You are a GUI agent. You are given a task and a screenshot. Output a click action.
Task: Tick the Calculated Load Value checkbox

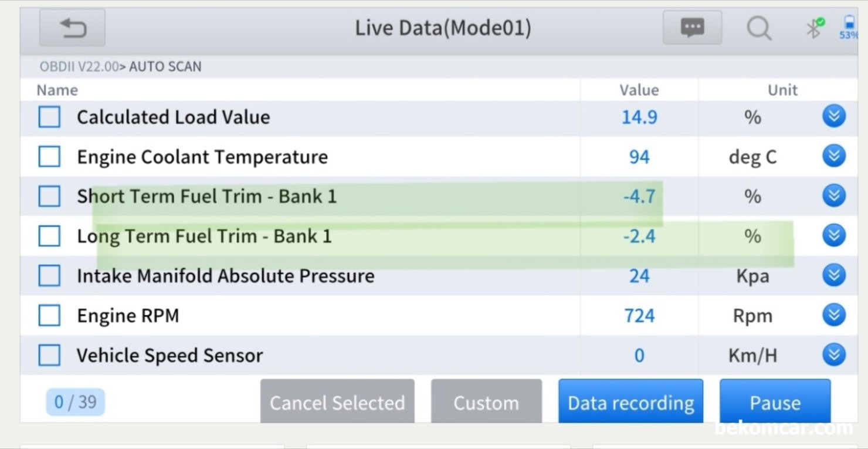pyautogui.click(x=49, y=117)
